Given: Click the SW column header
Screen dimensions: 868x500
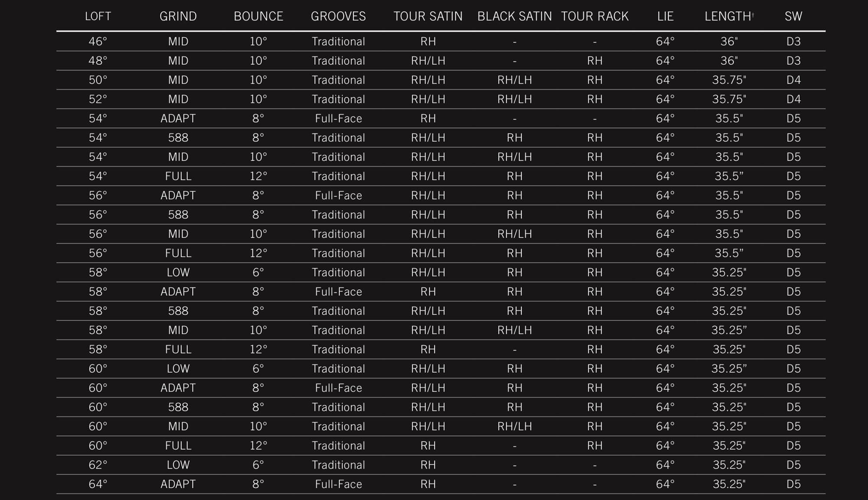Looking at the screenshot, I should pos(793,17).
